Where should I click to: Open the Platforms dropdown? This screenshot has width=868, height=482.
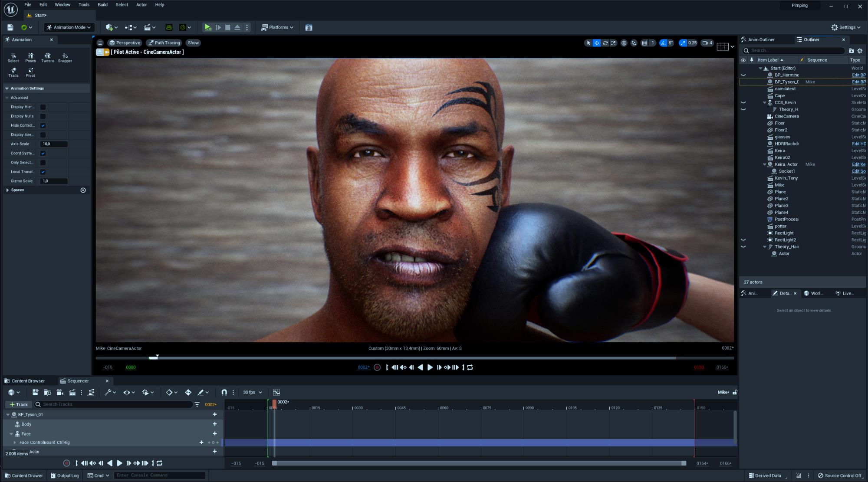pos(277,27)
